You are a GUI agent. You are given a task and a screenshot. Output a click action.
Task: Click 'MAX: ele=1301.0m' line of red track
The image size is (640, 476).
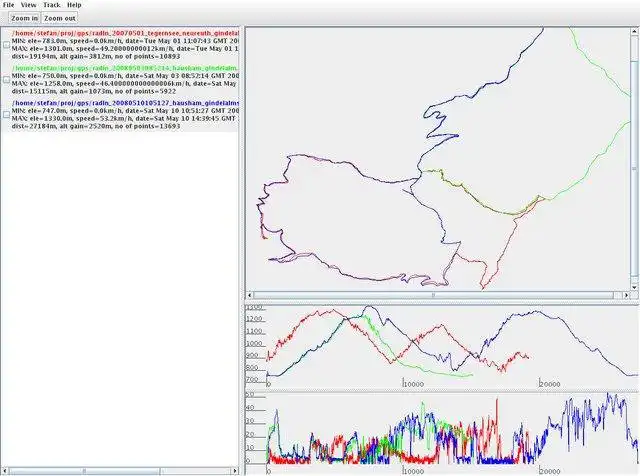(x=125, y=49)
